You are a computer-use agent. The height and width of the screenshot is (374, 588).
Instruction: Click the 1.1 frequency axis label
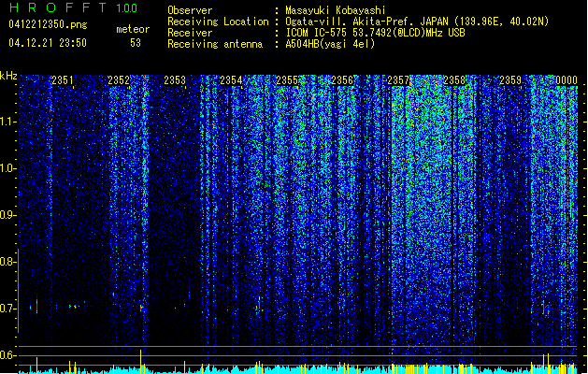pyautogui.click(x=7, y=122)
